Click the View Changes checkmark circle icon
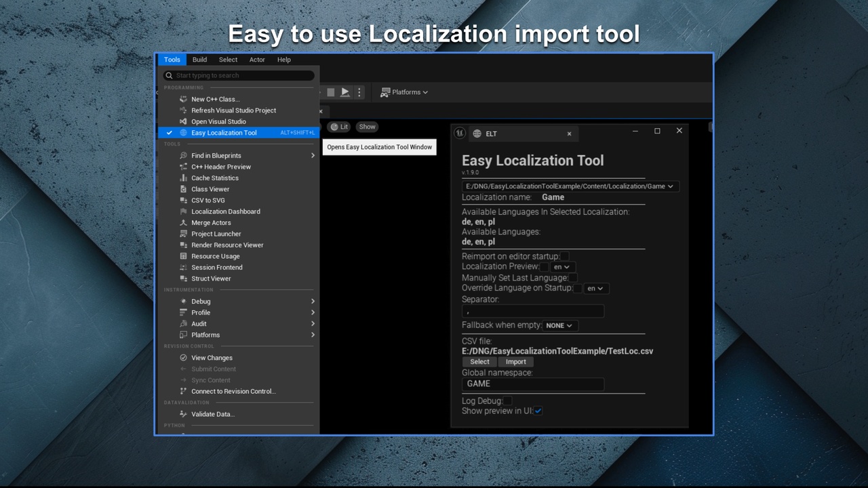The width and height of the screenshot is (868, 488). point(183,358)
